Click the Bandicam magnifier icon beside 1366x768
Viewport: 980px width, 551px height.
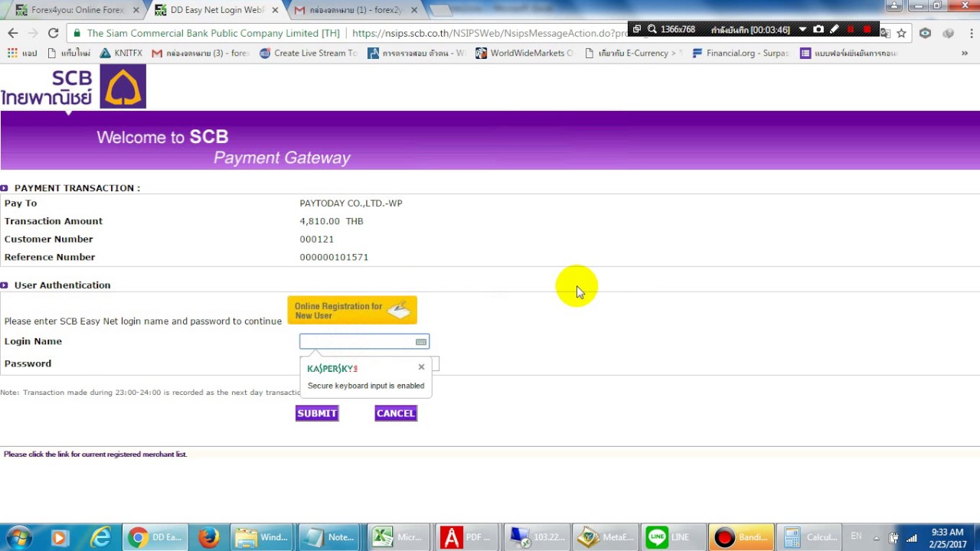click(652, 29)
